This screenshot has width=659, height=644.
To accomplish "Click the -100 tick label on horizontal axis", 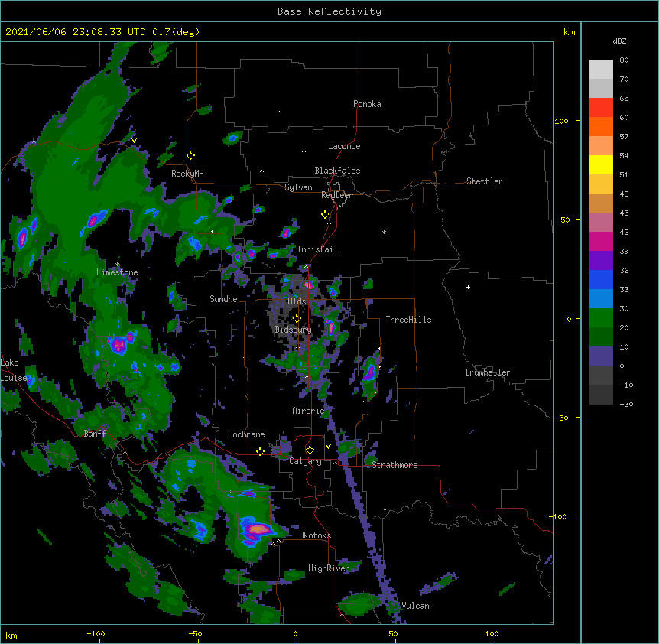I will pos(96,633).
